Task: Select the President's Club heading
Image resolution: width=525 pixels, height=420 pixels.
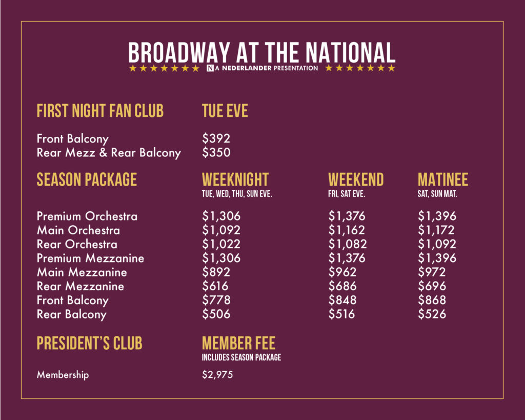Action: click(x=89, y=344)
